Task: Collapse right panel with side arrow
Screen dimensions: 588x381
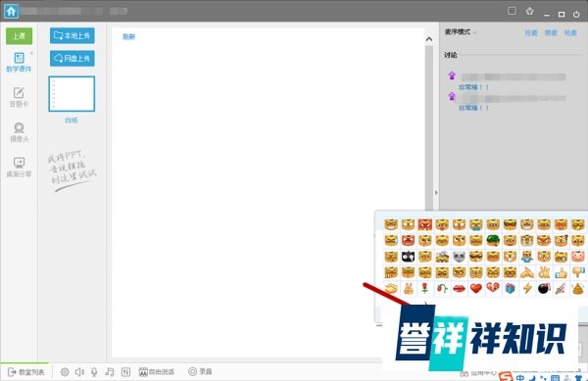Action: coord(436,193)
